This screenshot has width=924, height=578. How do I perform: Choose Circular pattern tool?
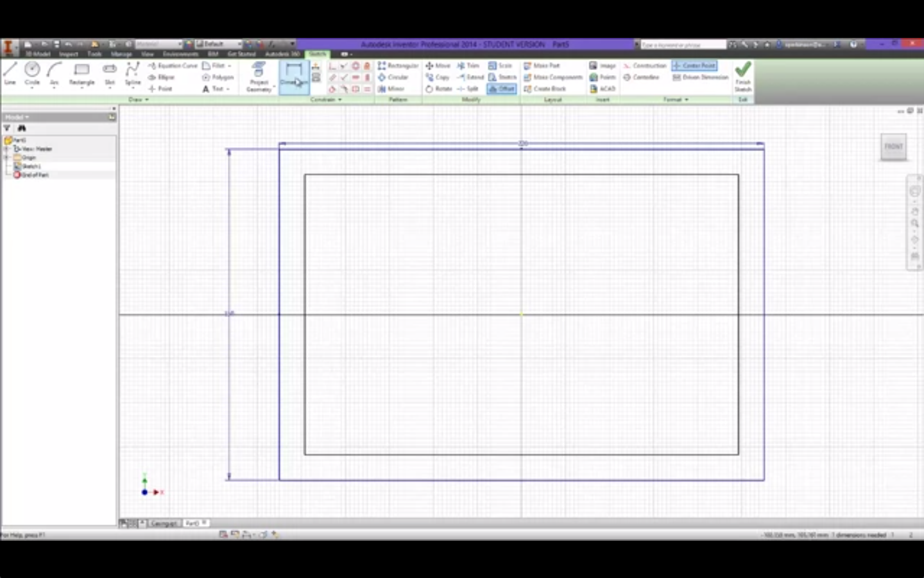point(393,77)
